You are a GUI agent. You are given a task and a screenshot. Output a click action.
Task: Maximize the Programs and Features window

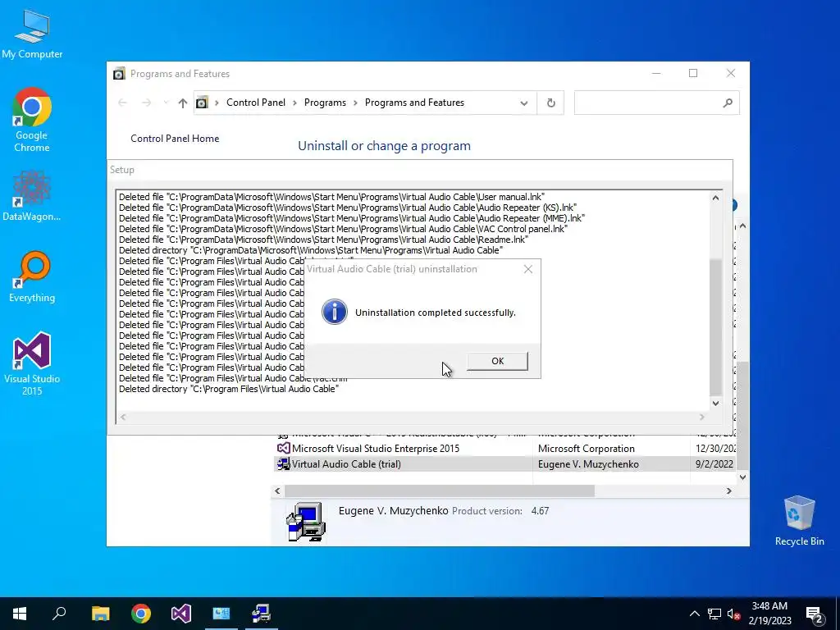pyautogui.click(x=693, y=73)
